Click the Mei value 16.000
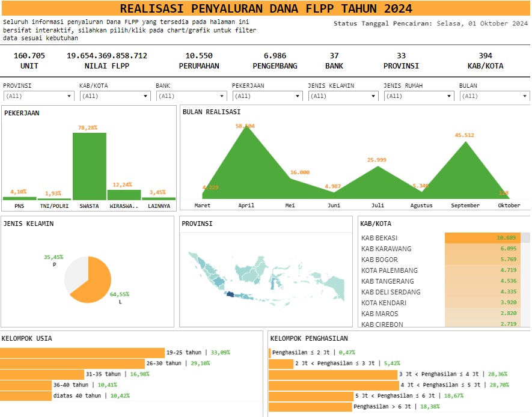 pos(300,172)
